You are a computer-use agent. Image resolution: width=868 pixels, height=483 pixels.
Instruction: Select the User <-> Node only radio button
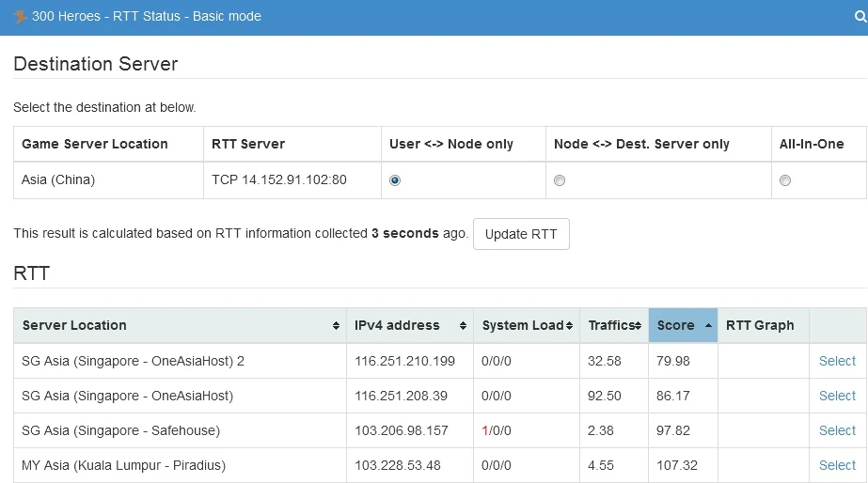coord(395,180)
